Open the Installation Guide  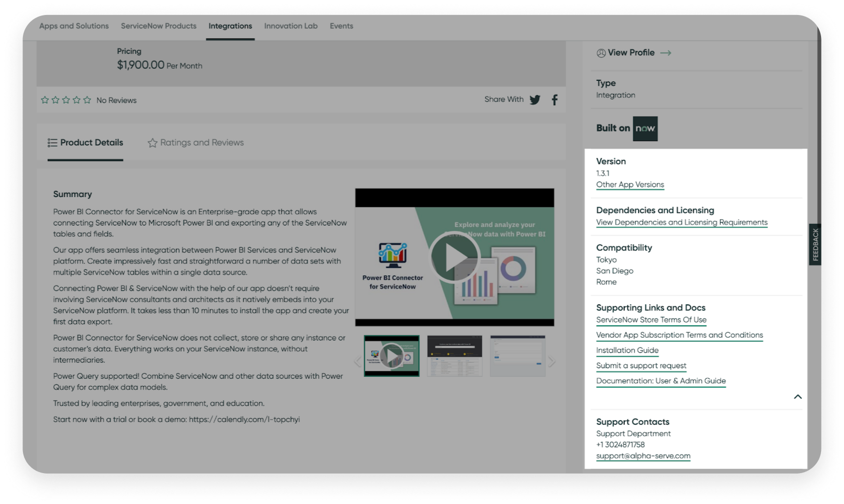pyautogui.click(x=627, y=350)
